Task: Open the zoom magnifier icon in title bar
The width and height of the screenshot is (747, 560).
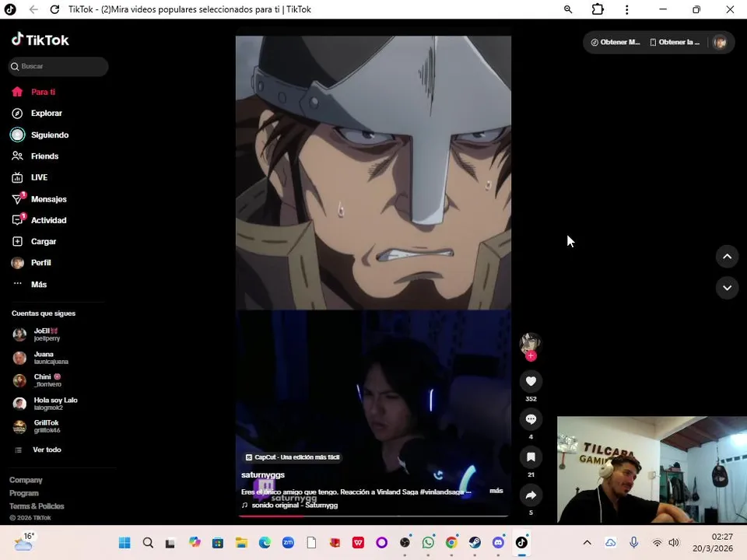Action: point(568,9)
